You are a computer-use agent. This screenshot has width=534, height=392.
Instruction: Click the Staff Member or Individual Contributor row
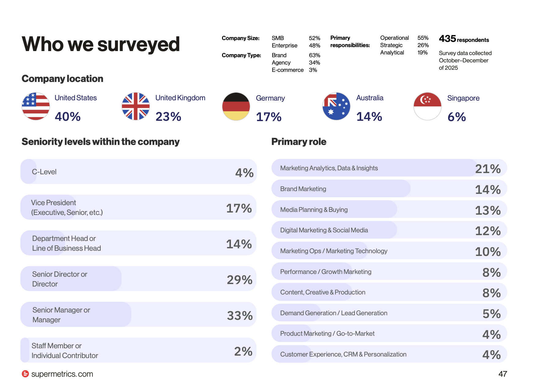pos(139,350)
